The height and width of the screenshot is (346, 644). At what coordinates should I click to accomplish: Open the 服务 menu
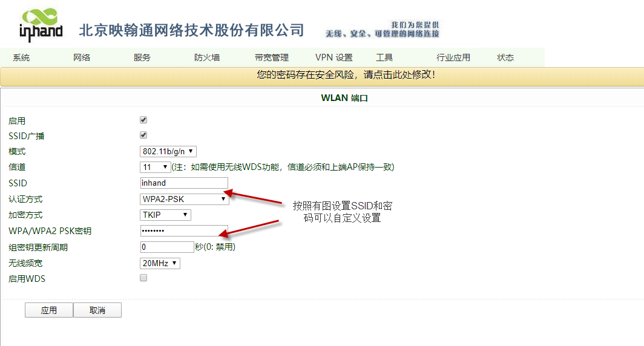(142, 57)
